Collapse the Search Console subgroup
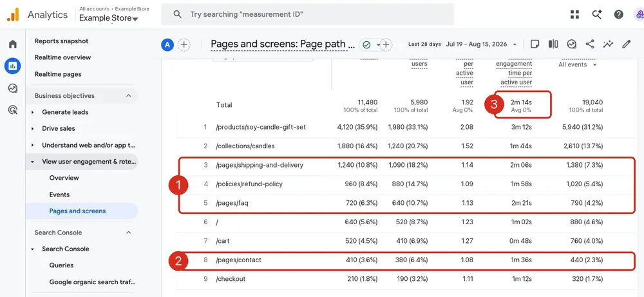Image resolution: width=644 pixels, height=297 pixels. (33, 249)
